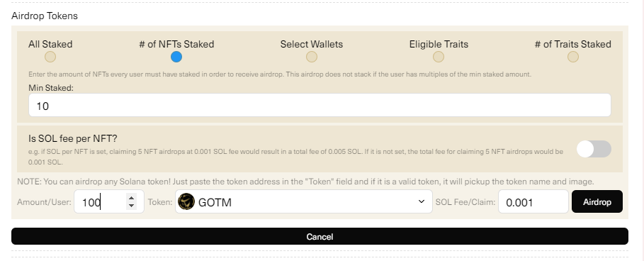
Task: Choose the Select Wallets radio option
Action: click(x=312, y=57)
